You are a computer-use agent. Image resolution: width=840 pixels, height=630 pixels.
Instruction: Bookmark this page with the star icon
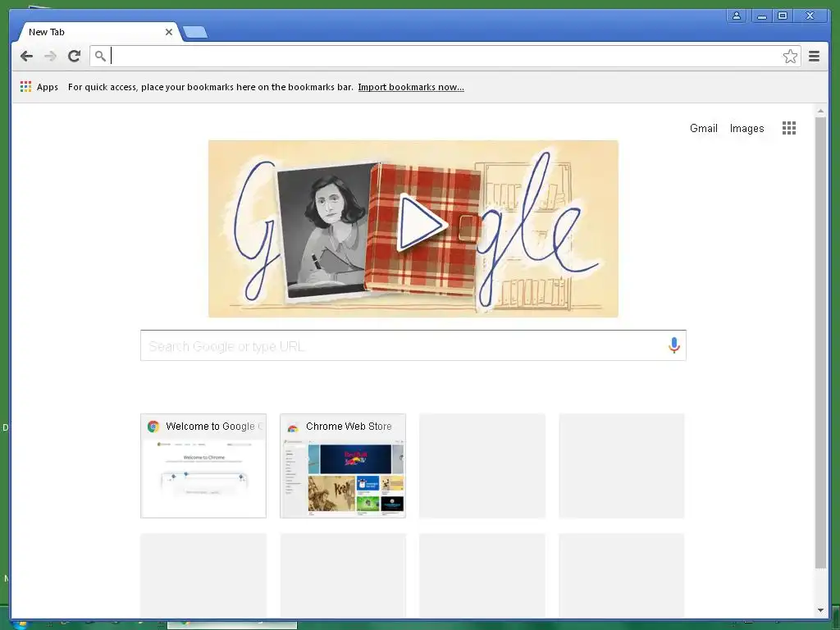[x=790, y=57]
